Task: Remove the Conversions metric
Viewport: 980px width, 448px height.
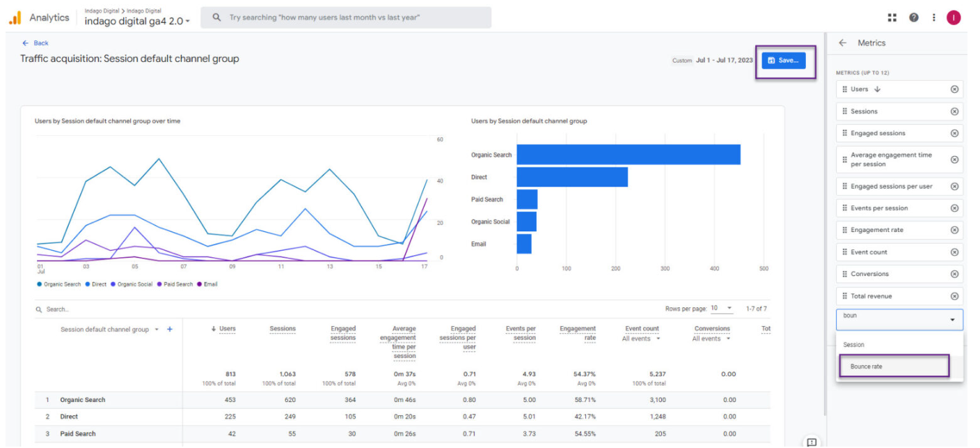Action: 954,274
